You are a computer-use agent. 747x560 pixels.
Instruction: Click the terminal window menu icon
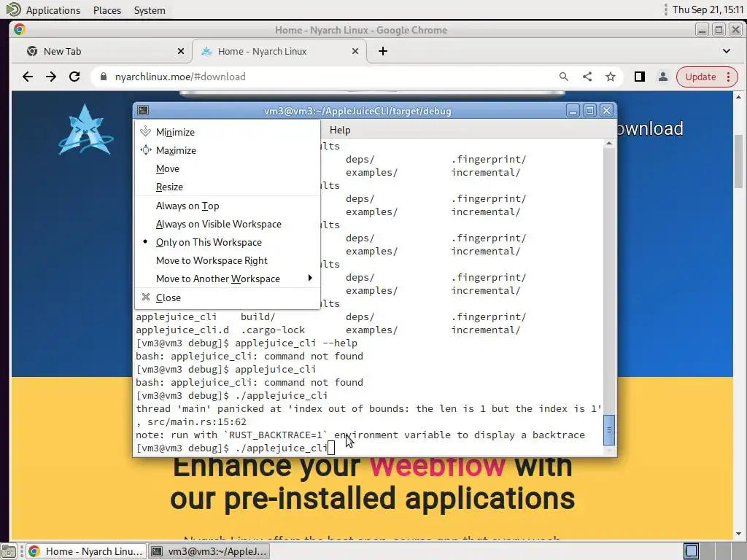point(143,111)
